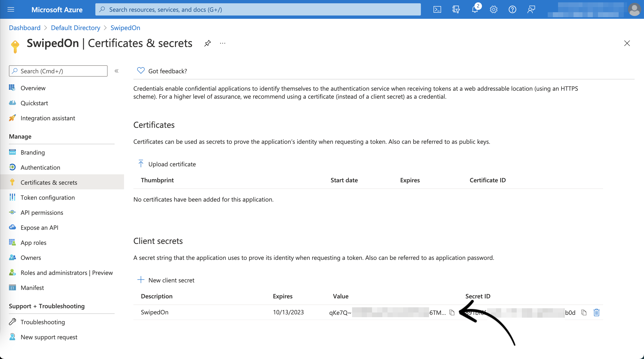
Task: Click the client secrets Expires column header
Action: (x=283, y=296)
